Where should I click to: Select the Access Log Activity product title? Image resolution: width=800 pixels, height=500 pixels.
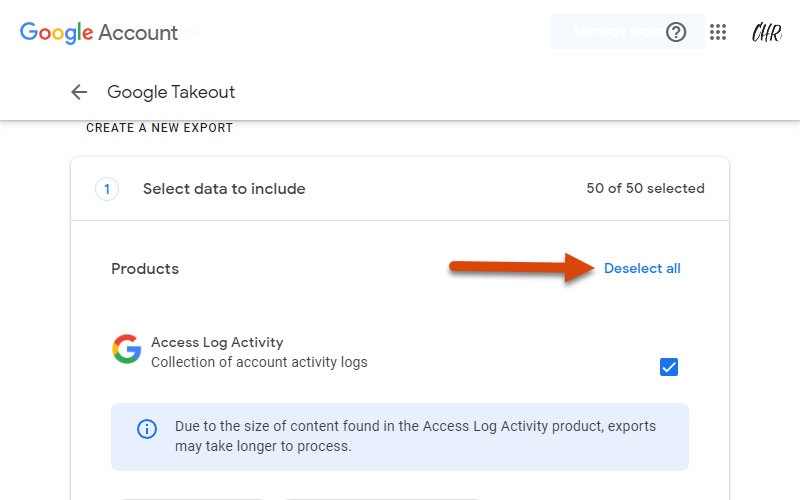click(x=217, y=342)
